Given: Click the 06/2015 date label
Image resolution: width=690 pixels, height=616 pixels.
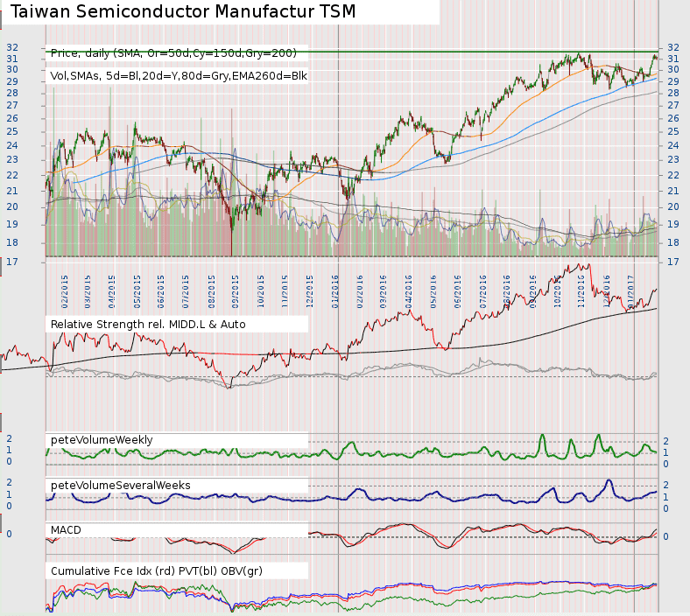Looking at the screenshot, I should pos(160,291).
